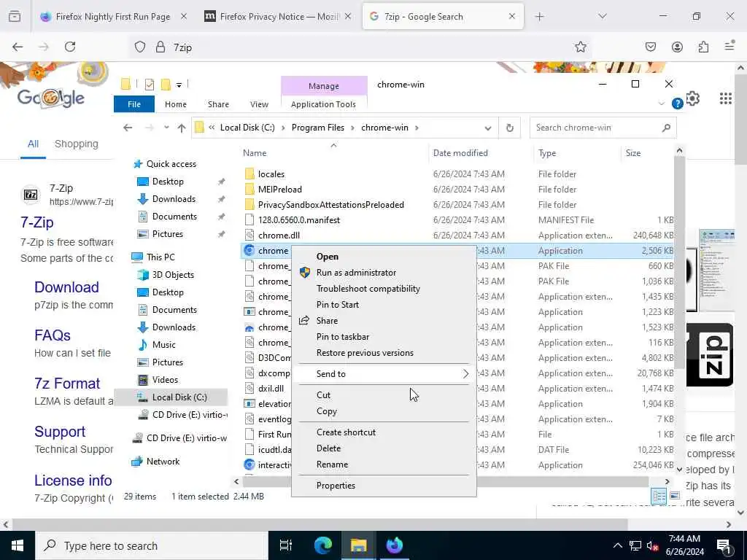Open the notification center icon

point(724,545)
